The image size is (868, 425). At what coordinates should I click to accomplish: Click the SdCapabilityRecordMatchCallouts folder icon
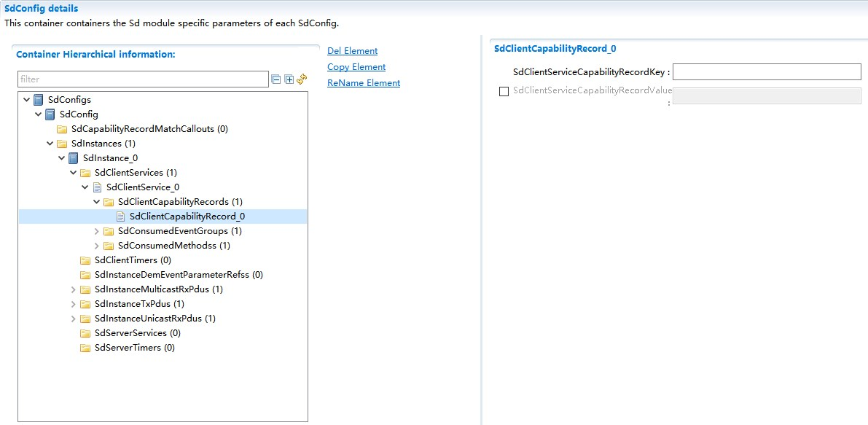point(62,129)
